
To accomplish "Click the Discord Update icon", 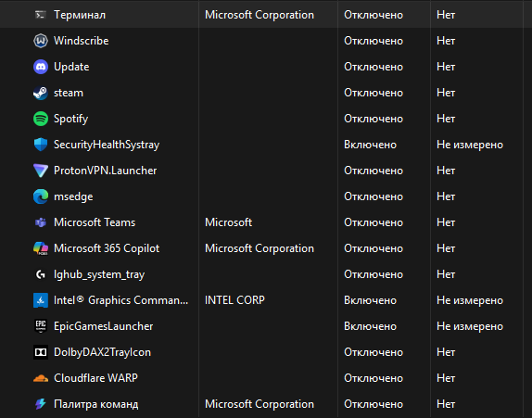I will (x=41, y=67).
